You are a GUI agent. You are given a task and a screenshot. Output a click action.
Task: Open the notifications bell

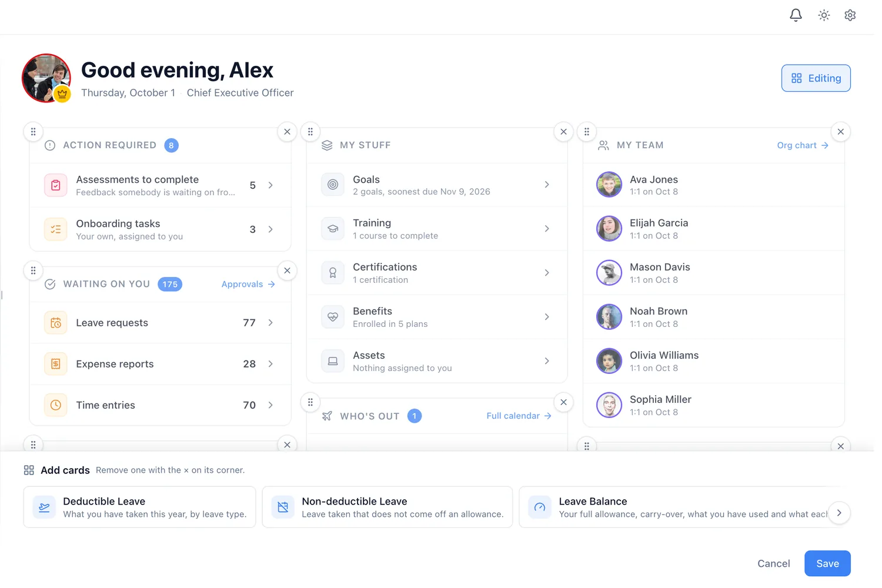[796, 15]
